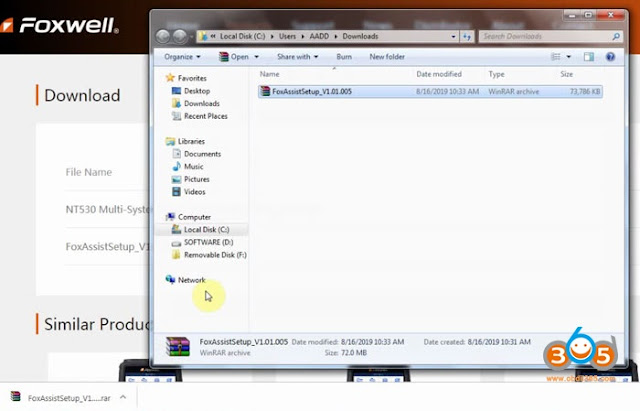Image resolution: width=640 pixels, height=411 pixels.
Task: Click the Open toolbar button
Action: click(x=234, y=57)
